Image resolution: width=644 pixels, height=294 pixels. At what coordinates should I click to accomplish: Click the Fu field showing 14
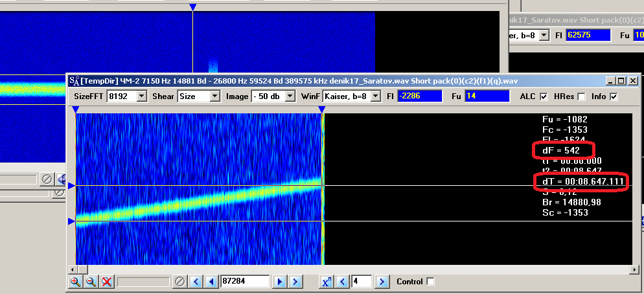(487, 96)
